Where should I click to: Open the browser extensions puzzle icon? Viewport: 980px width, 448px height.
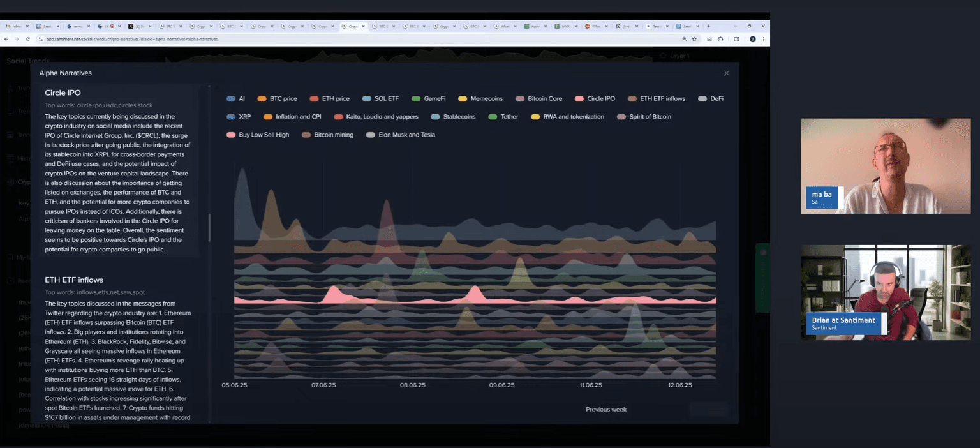tap(721, 39)
